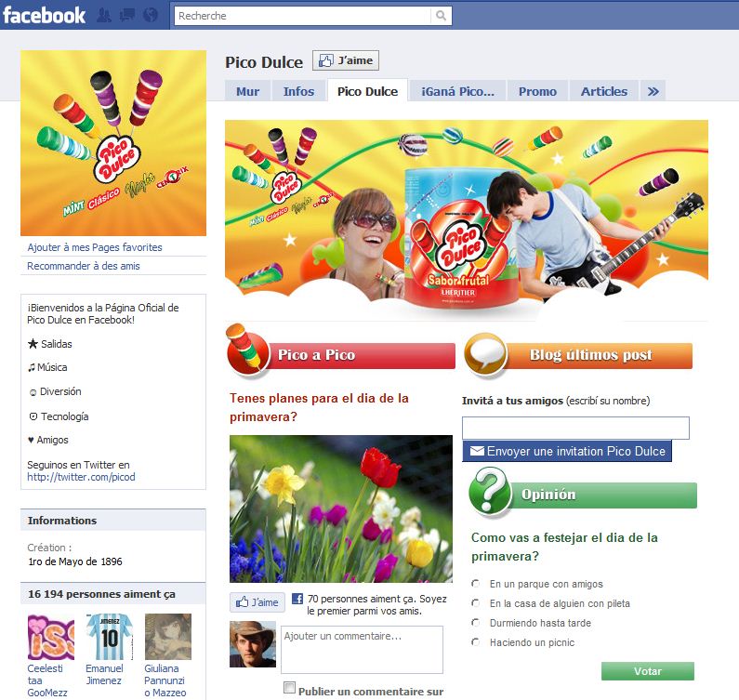Click Giuliana Pannunzio avatar
Viewport: 739px width, 700px height.
pos(167,637)
